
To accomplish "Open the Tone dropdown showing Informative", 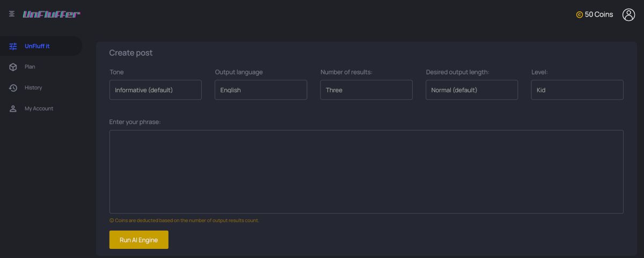I will 155,90.
